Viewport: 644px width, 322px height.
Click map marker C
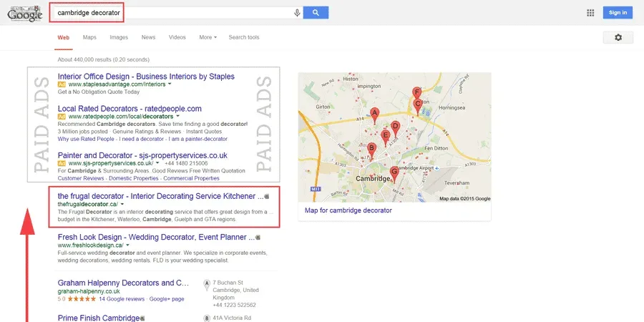(x=417, y=106)
